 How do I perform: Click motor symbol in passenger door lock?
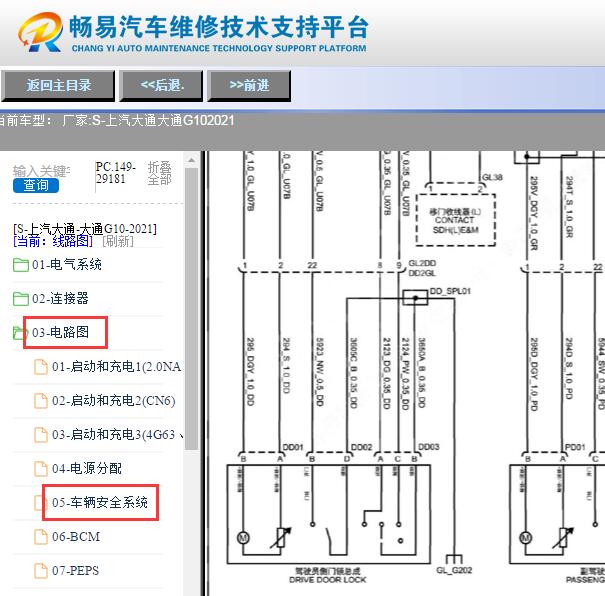pyautogui.click(x=526, y=537)
